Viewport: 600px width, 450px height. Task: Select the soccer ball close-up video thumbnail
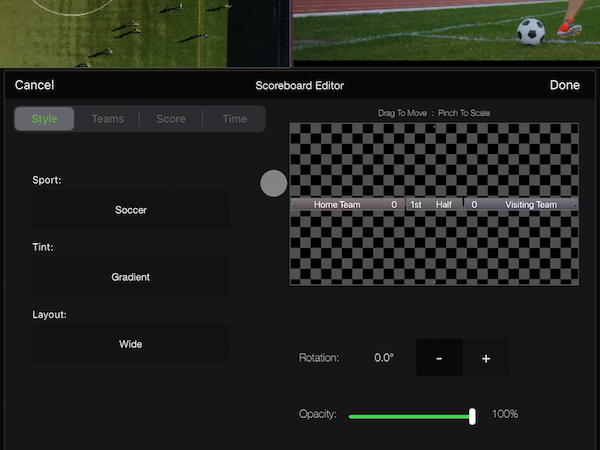click(x=445, y=30)
